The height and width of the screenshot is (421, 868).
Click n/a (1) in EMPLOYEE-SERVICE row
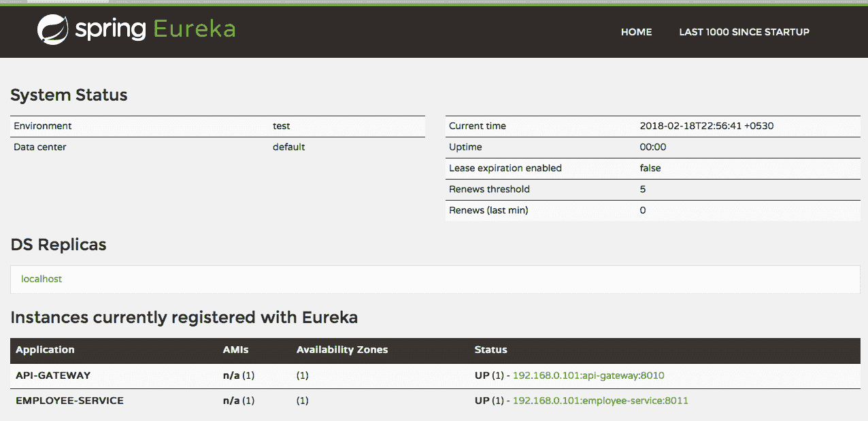(239, 401)
